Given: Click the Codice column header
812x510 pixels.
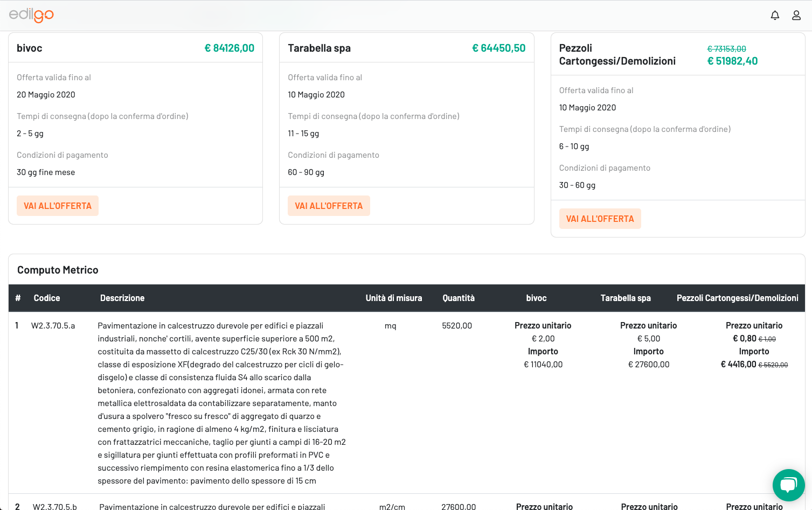Looking at the screenshot, I should (x=47, y=298).
